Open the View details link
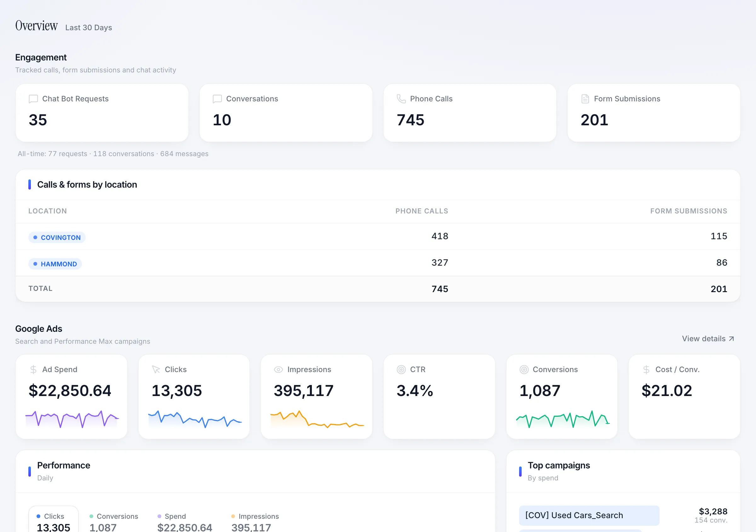The image size is (756, 532). 708,338
